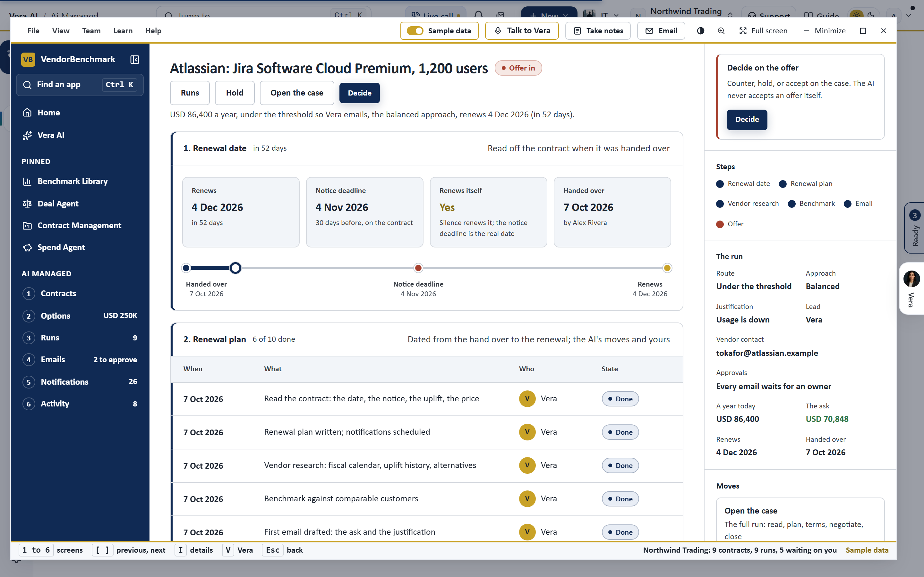924x577 pixels.
Task: Open the Learn menu
Action: point(123,31)
